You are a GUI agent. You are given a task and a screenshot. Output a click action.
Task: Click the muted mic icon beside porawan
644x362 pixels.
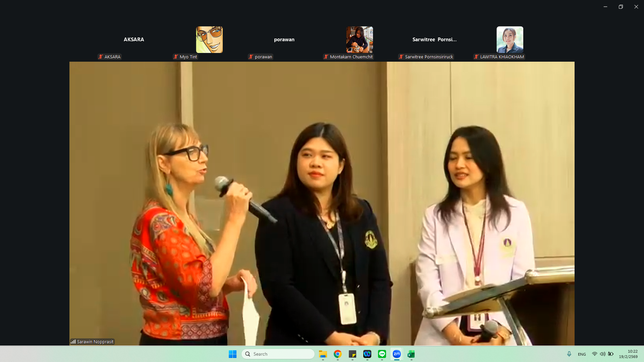click(x=251, y=57)
